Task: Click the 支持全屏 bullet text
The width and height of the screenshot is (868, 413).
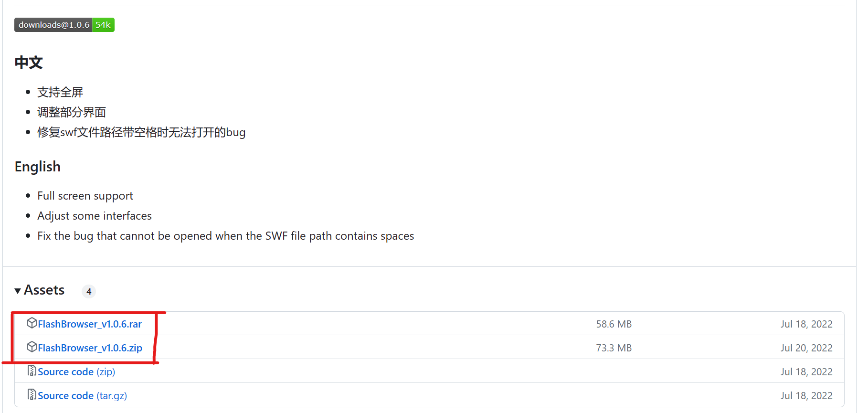Action: (60, 92)
